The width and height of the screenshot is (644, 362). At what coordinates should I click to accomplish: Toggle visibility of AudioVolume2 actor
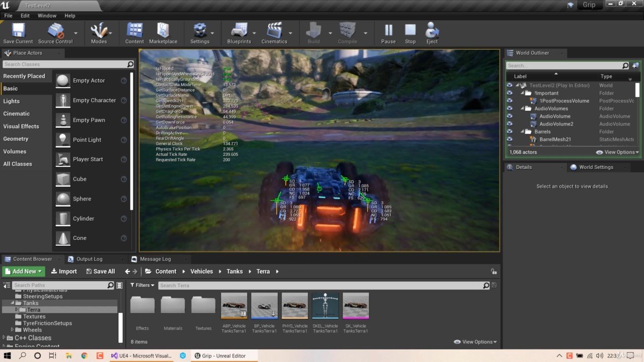(509, 124)
